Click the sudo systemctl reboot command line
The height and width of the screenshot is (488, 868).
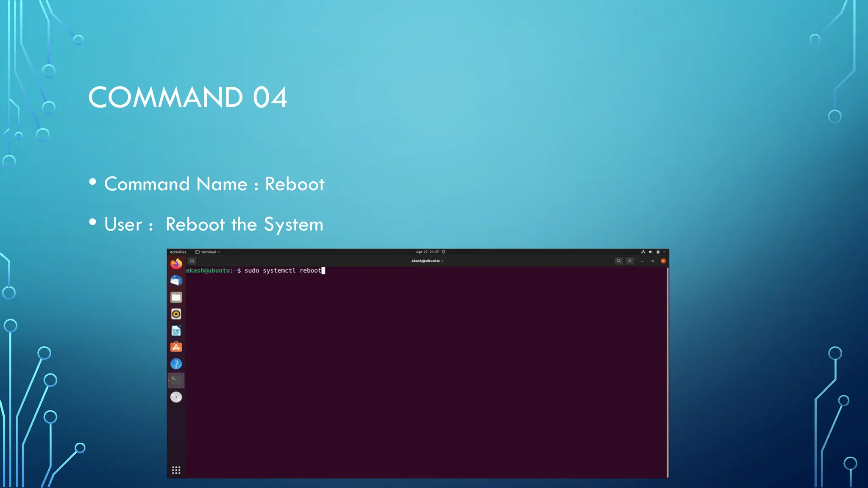pyautogui.click(x=282, y=271)
